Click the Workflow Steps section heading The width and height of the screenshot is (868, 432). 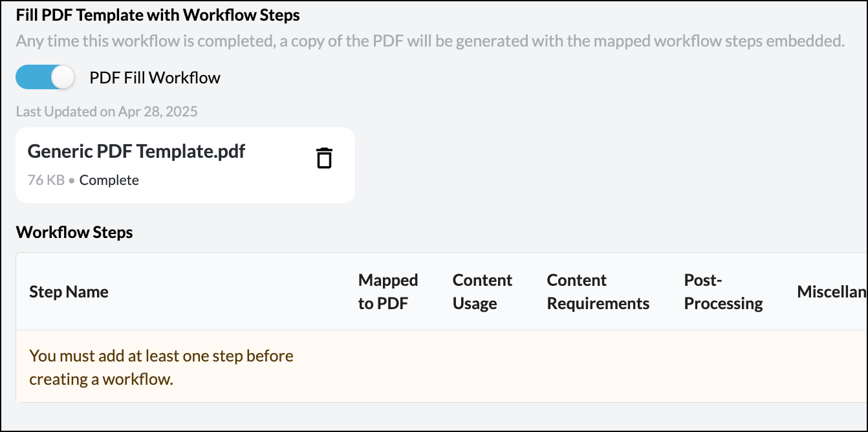(x=74, y=232)
